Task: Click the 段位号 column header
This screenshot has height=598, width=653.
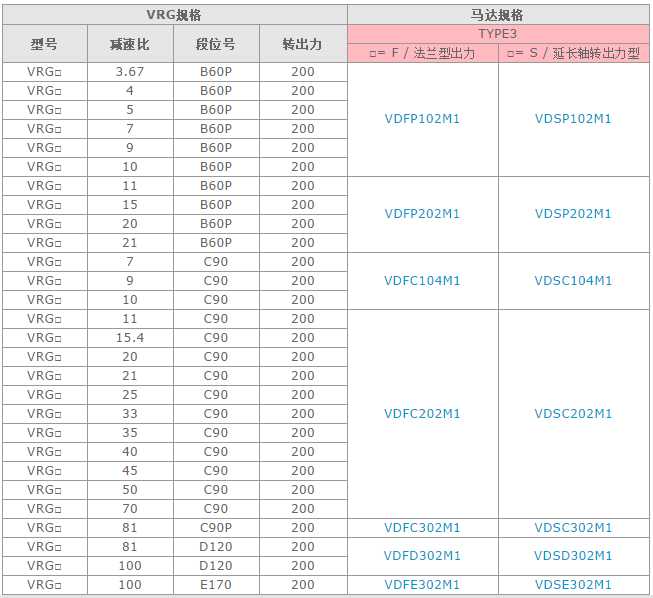Action: [216, 44]
